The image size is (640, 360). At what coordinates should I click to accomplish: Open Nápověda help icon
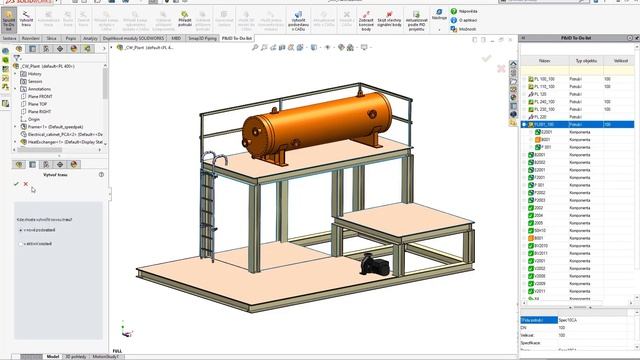click(453, 11)
